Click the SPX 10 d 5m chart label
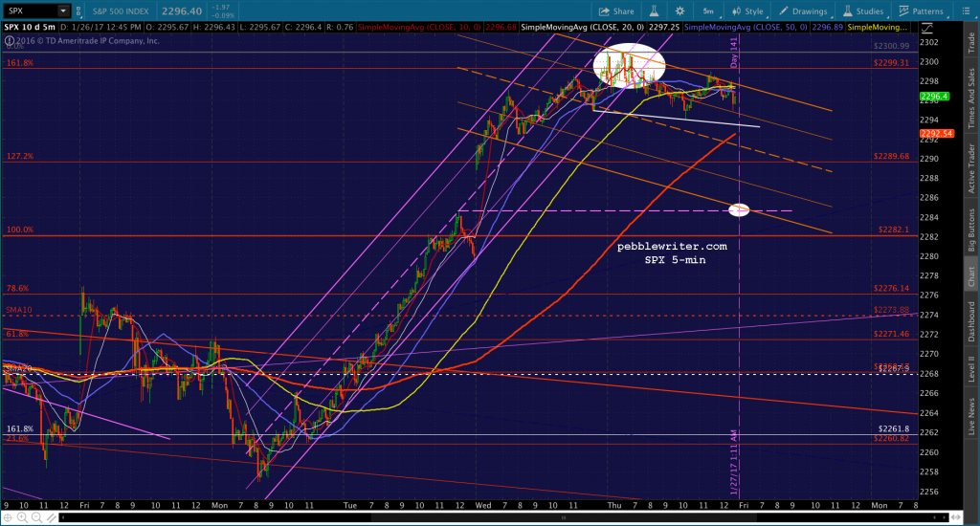Viewport: 980px width, 526px height. [30, 27]
